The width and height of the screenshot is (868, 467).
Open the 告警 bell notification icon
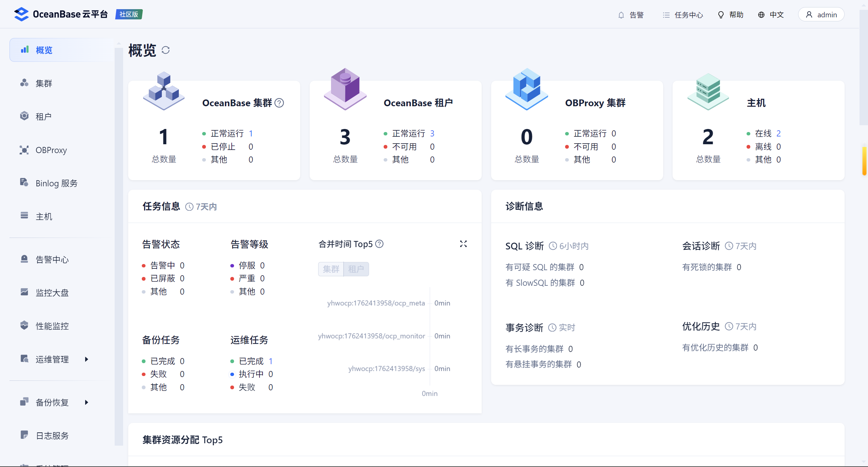coord(621,15)
